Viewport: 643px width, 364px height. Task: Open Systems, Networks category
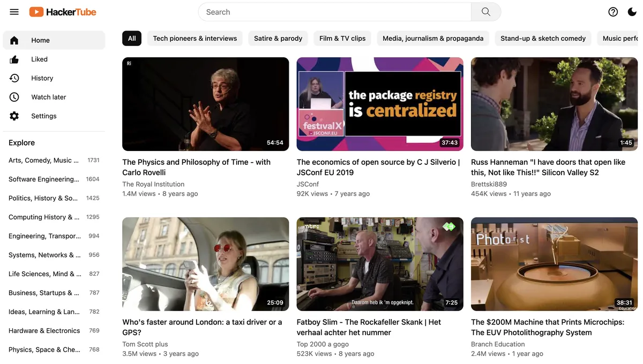54,255
